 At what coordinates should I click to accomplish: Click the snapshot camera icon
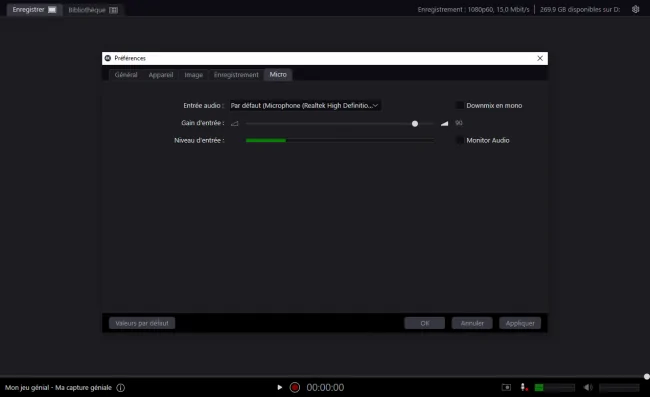[506, 387]
